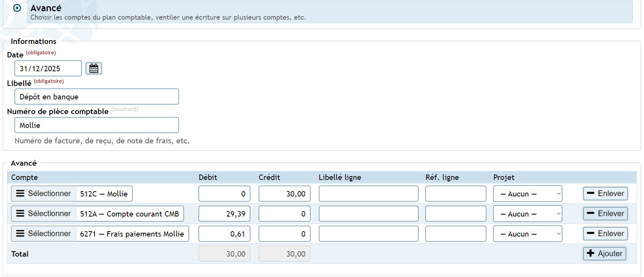Click the Débit field showing 29,39
The width and height of the screenshot is (644, 277).
click(x=224, y=214)
